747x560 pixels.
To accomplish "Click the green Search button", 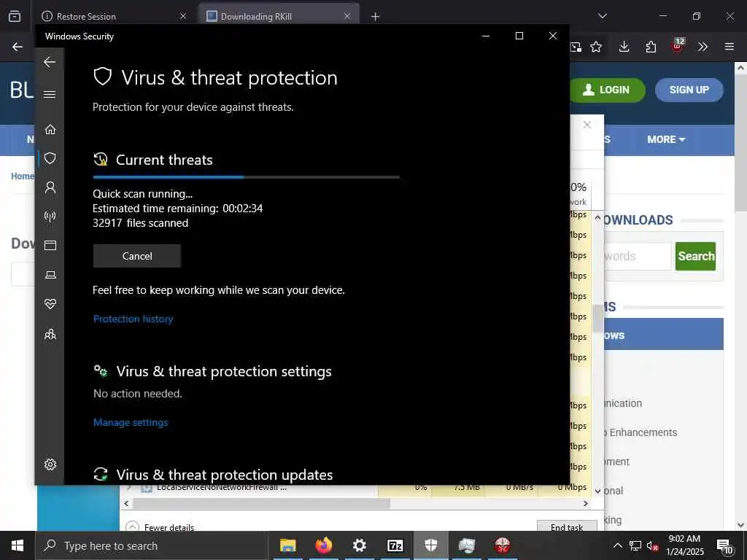I will (x=695, y=256).
